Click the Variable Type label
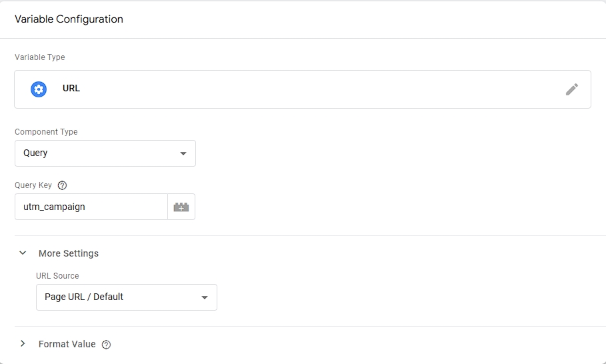 click(40, 57)
